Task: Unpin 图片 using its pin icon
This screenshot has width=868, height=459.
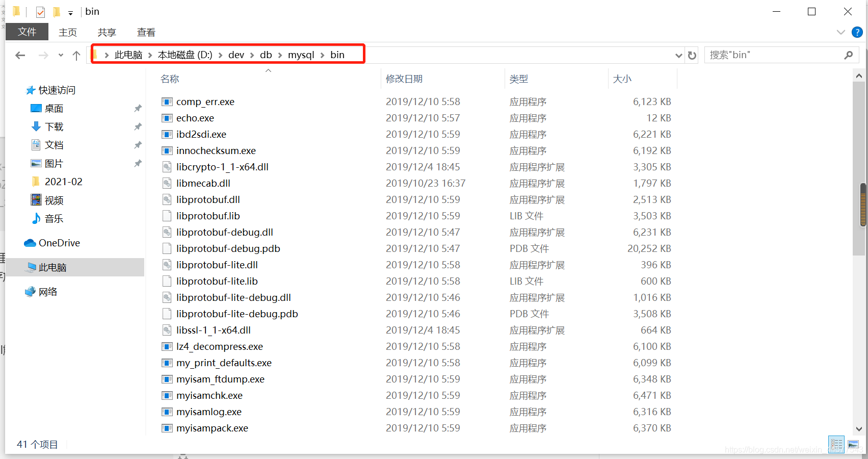Action: coord(138,163)
